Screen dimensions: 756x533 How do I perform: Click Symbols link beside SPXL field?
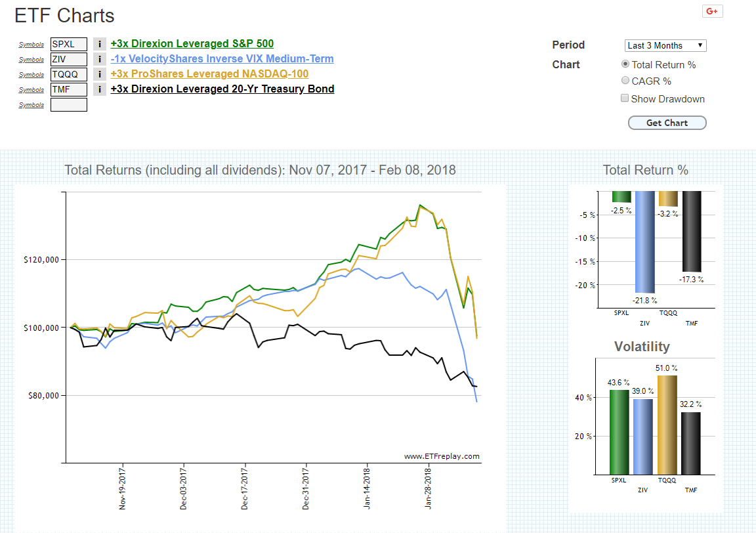31,45
